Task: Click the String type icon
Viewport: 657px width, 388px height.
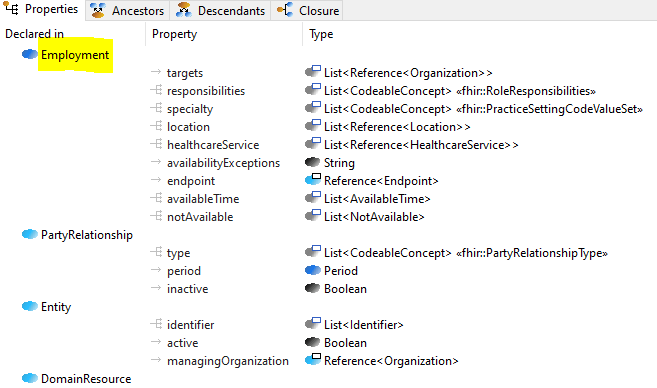Action: pos(313,162)
